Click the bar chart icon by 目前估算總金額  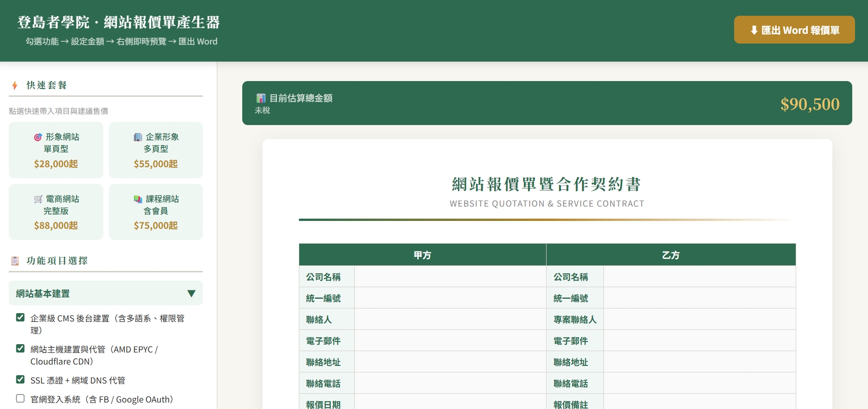coord(261,98)
